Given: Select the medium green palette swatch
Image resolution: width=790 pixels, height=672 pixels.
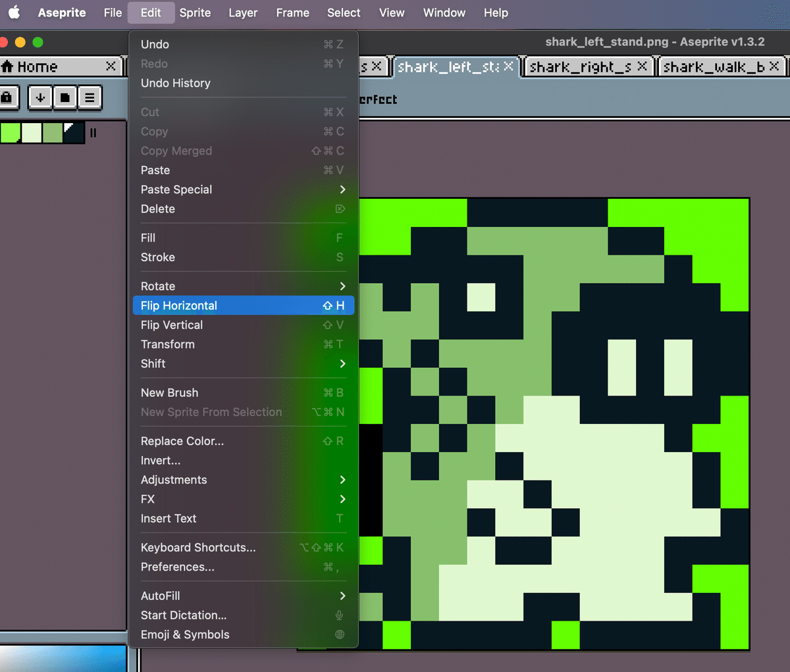Looking at the screenshot, I should coord(53,132).
